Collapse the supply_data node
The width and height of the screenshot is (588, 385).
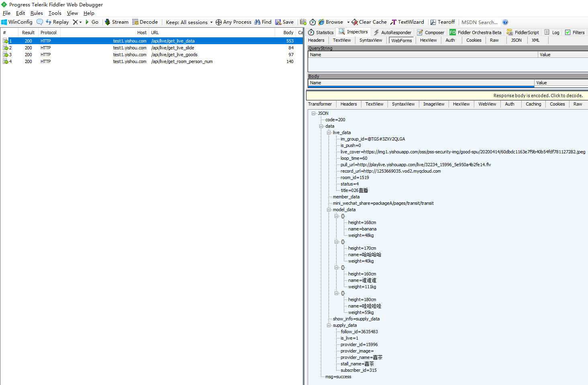click(x=329, y=325)
